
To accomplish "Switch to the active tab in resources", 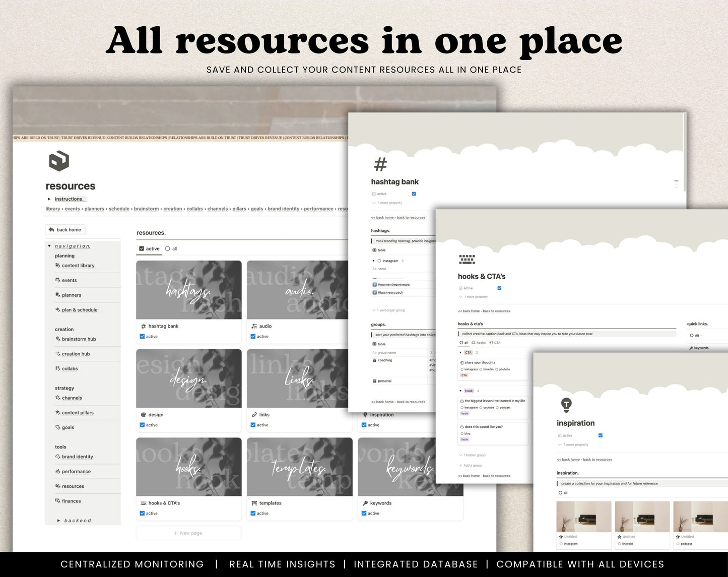I will 149,249.
